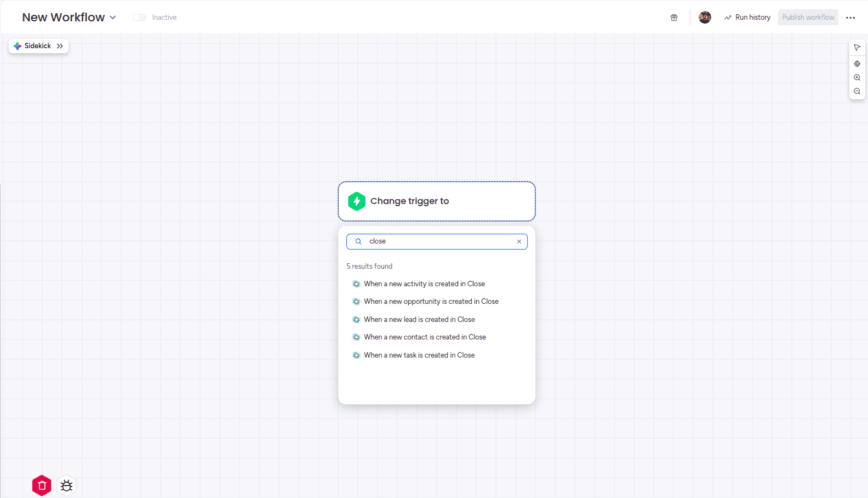Click the search magnifier icon
Viewport: 868px width, 498px height.
click(358, 241)
